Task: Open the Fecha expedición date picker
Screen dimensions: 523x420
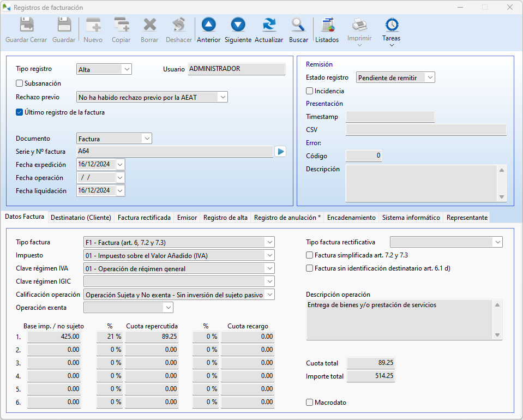Action: [x=120, y=165]
